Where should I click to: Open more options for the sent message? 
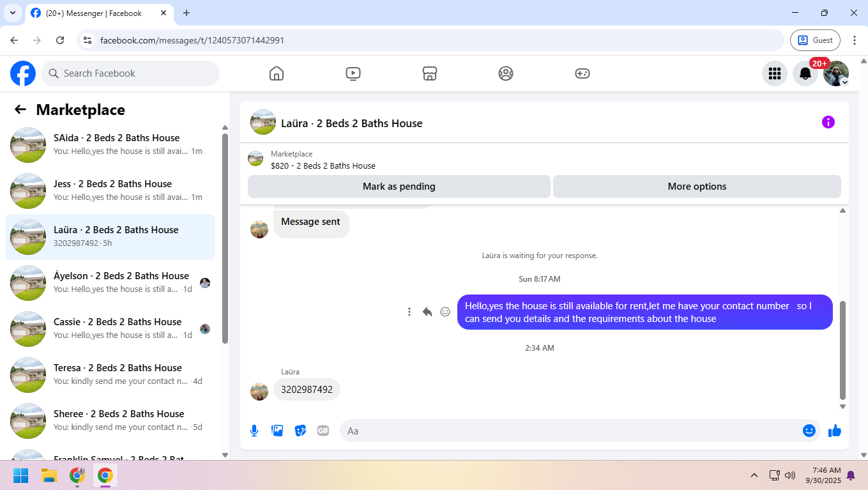(x=409, y=312)
